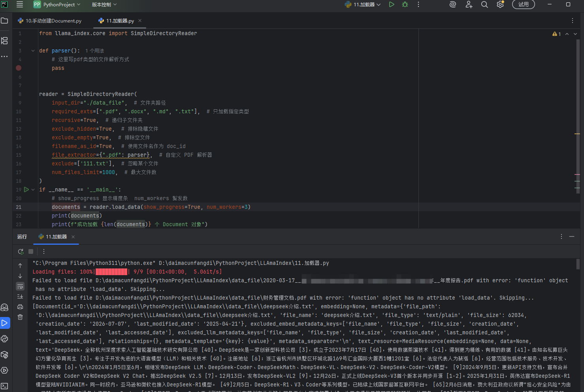Close the 11.加载器 run tab
The image size is (584, 392).
coord(73,237)
